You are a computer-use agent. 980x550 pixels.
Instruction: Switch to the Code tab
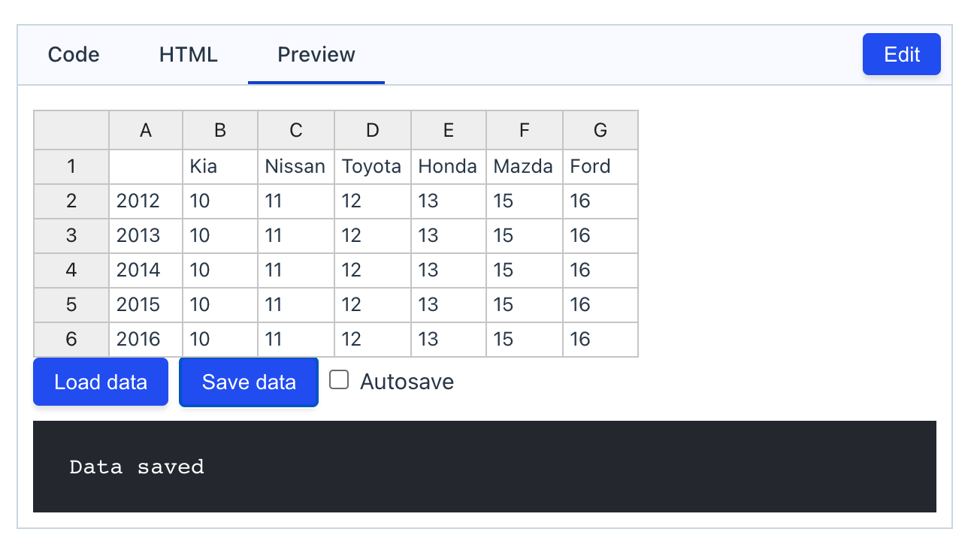pyautogui.click(x=73, y=54)
